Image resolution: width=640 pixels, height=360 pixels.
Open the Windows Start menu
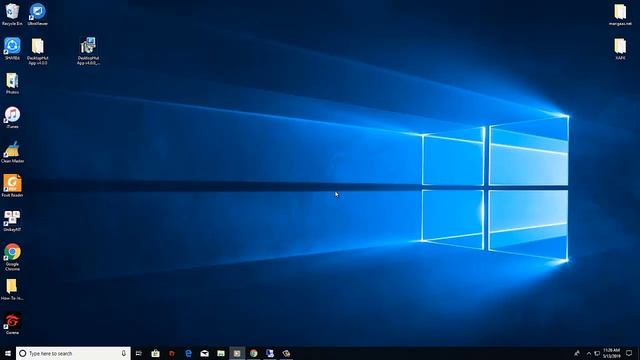8,353
